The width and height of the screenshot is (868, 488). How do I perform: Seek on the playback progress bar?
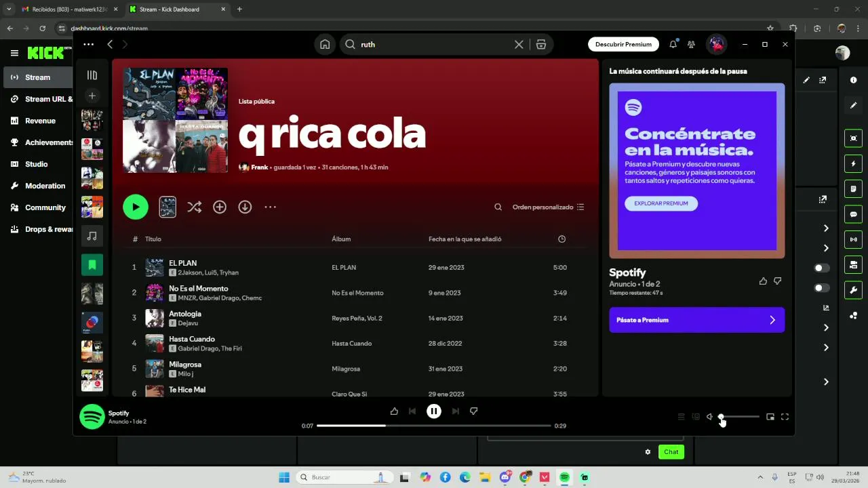[x=434, y=426]
